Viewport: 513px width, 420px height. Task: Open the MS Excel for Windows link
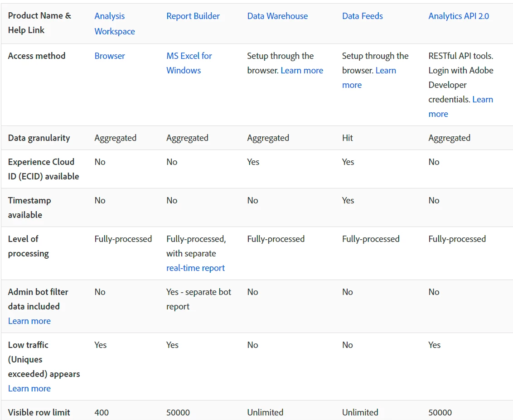click(x=189, y=63)
